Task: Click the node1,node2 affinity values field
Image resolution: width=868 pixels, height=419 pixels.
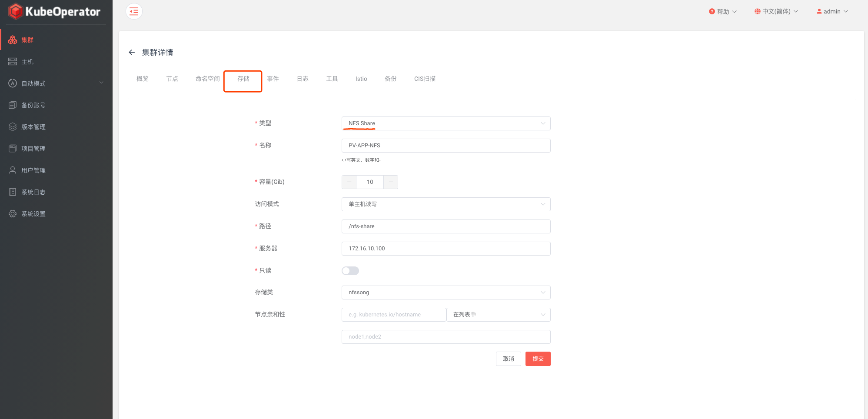Action: (x=446, y=337)
